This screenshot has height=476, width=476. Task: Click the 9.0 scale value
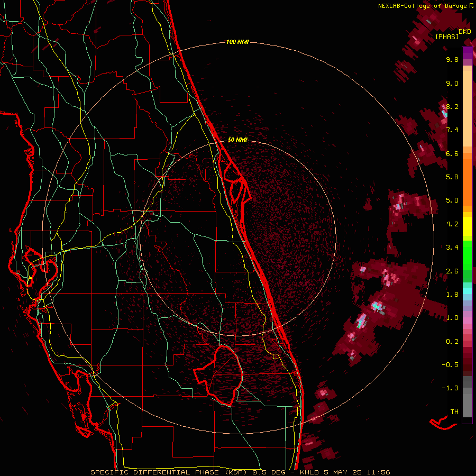(452, 83)
